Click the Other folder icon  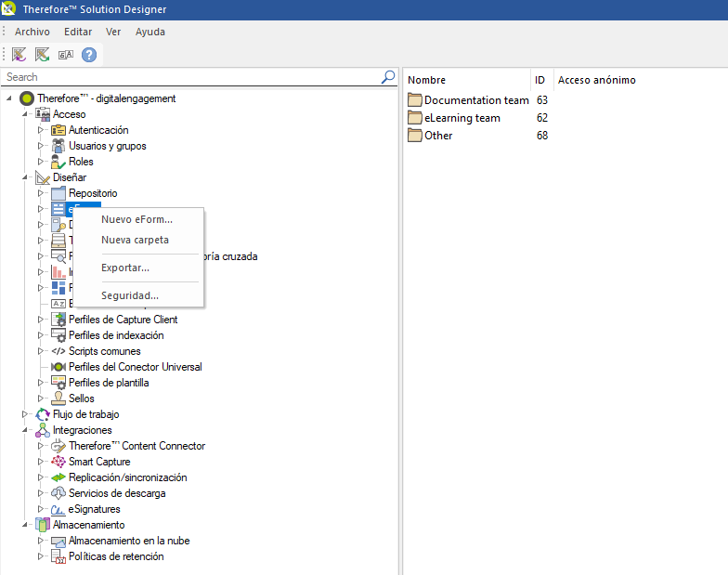coord(414,136)
